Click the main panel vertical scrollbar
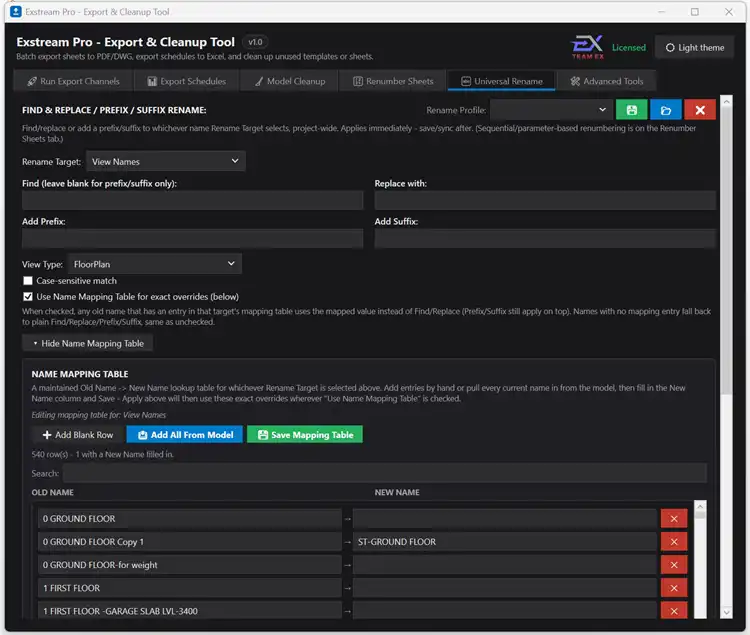This screenshot has height=635, width=750. tap(726, 249)
